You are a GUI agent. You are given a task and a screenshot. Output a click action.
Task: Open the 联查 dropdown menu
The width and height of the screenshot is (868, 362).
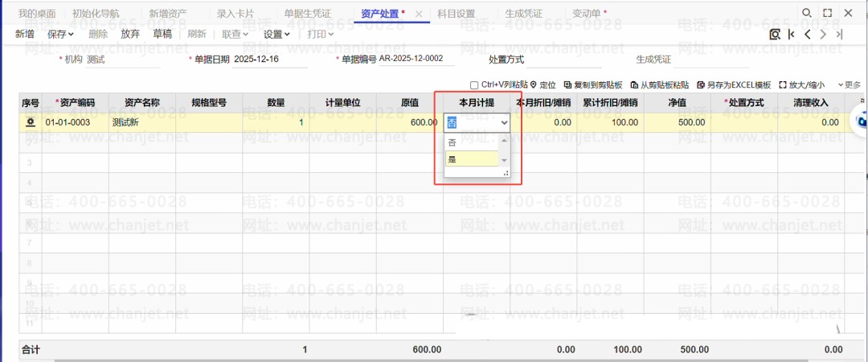coord(235,34)
